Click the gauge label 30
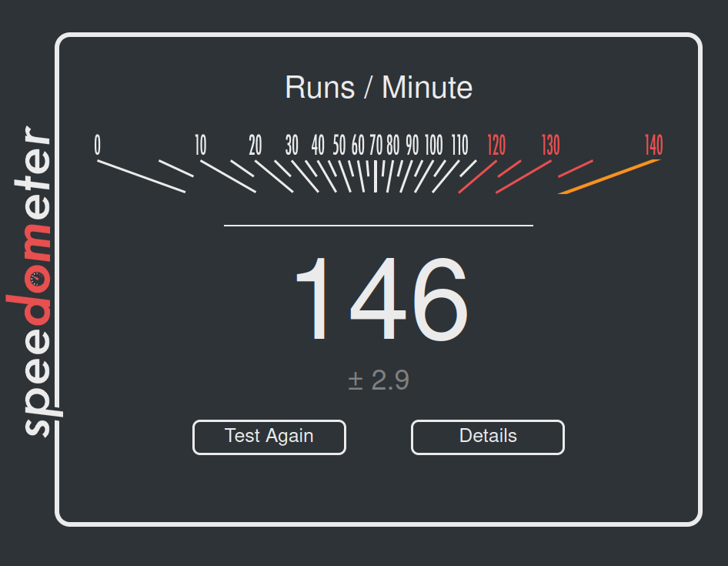Image resolution: width=728 pixels, height=566 pixels. click(292, 145)
